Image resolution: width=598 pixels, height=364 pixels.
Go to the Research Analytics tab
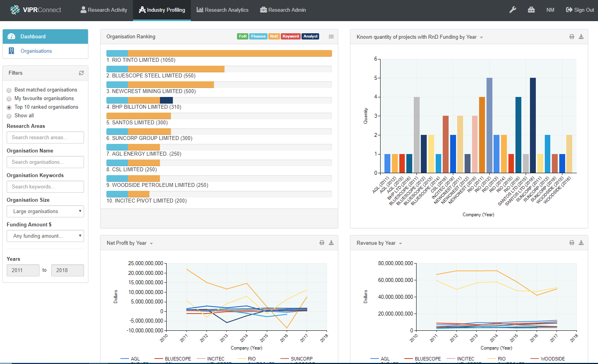pos(223,10)
